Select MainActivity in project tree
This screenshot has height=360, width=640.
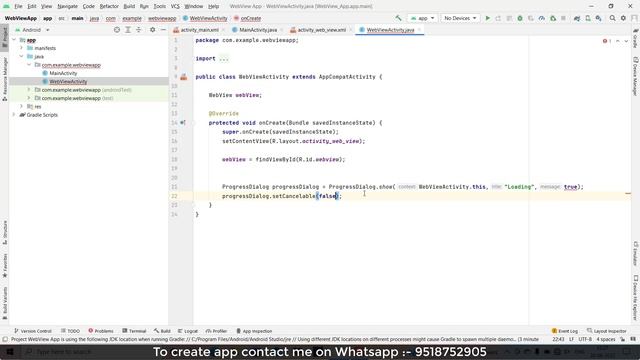click(x=63, y=73)
